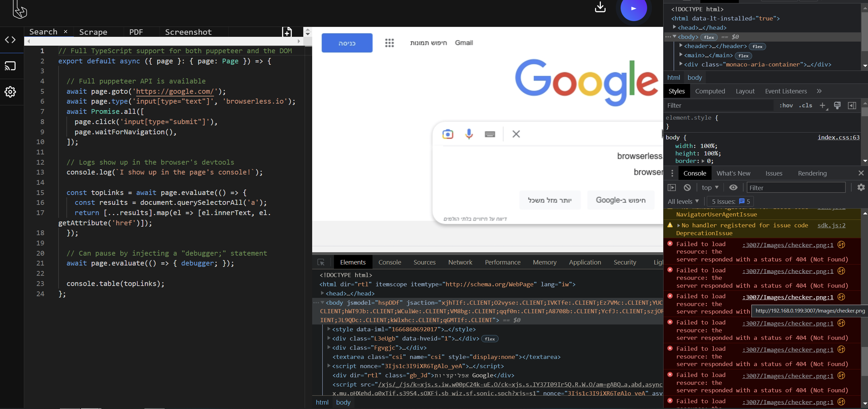Expand the head node in right DevTools
868x409 pixels.
point(674,27)
